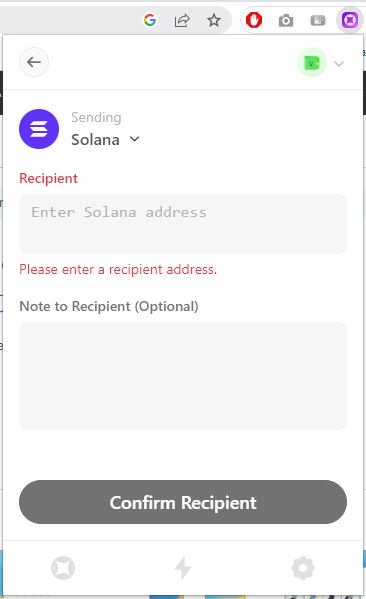Screen dimensions: 366x599
Task: Click the camera screenshot extension icon
Action: [286, 20]
